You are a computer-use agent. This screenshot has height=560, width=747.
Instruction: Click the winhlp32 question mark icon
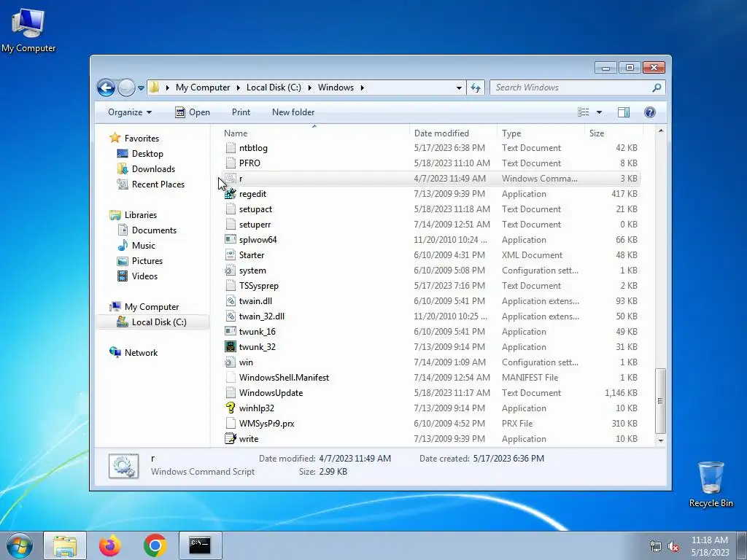[231, 408]
